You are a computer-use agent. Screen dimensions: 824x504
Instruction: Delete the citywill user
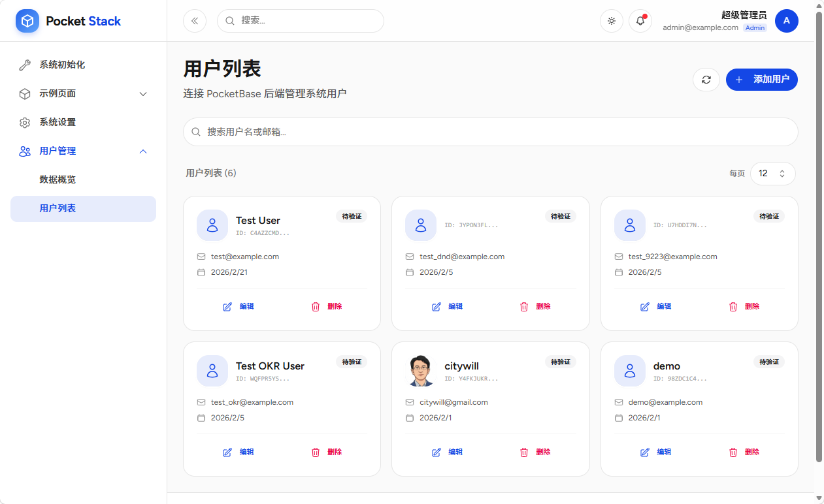click(535, 452)
